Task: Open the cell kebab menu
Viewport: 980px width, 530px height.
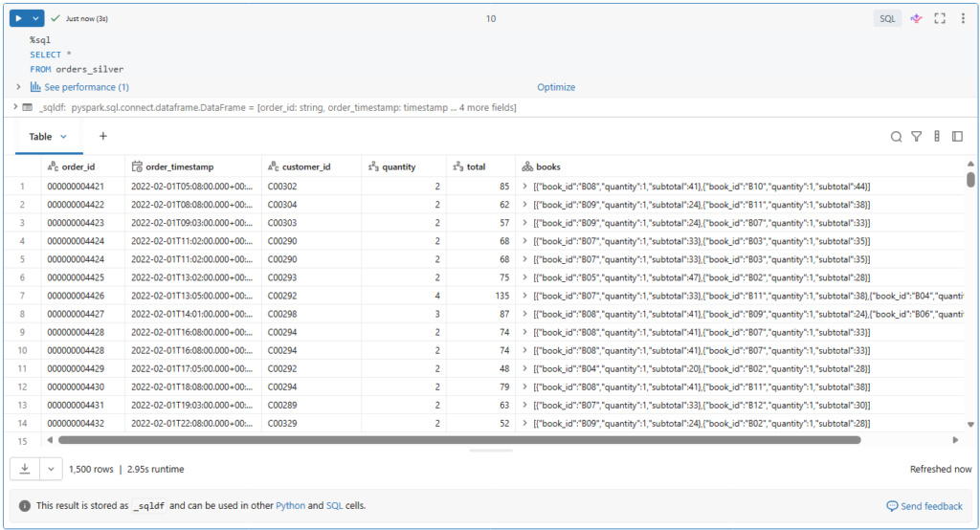Action: click(x=963, y=18)
